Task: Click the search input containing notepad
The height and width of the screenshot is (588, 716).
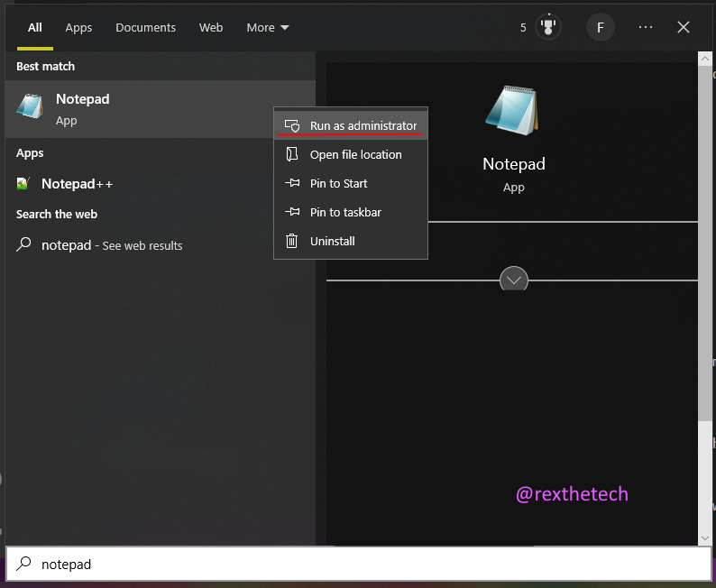Action: tap(358, 564)
